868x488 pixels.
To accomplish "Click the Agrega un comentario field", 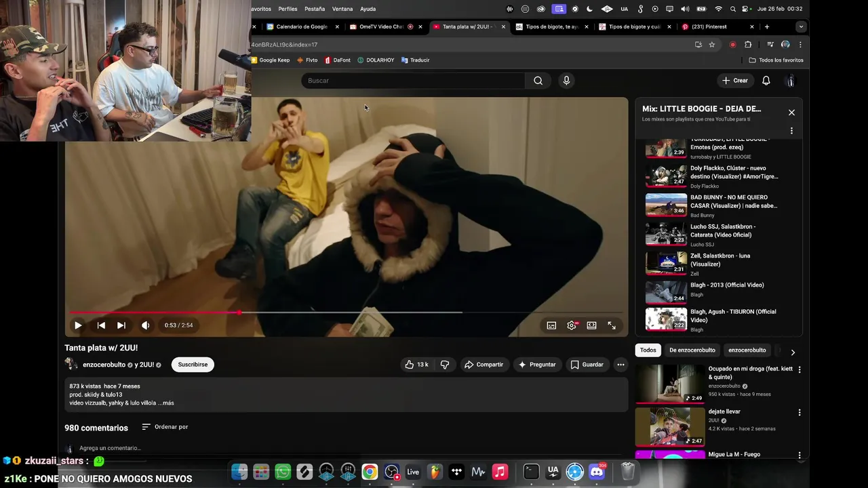I will click(x=110, y=448).
